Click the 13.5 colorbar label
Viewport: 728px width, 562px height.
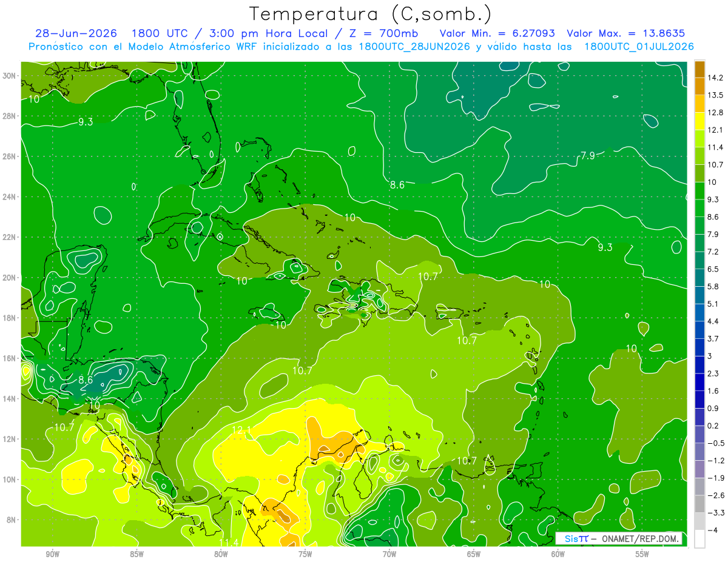tap(715, 95)
